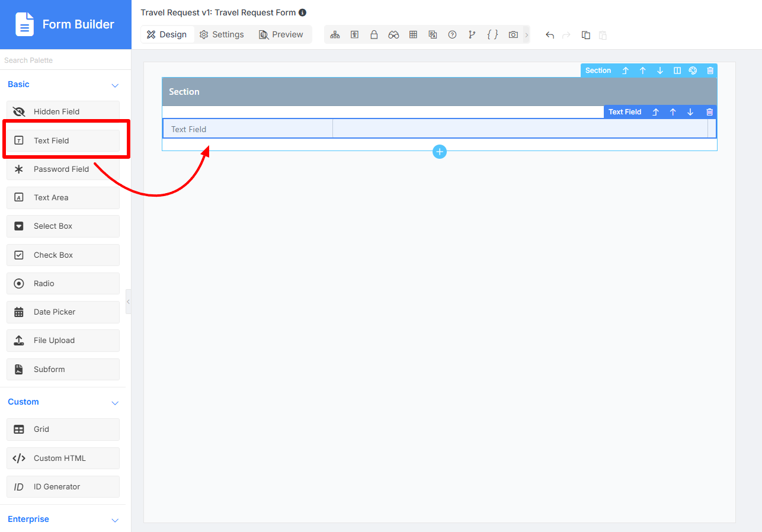This screenshot has height=532, width=762.
Task: Open the Section style palette icon
Action: pyautogui.click(x=693, y=70)
